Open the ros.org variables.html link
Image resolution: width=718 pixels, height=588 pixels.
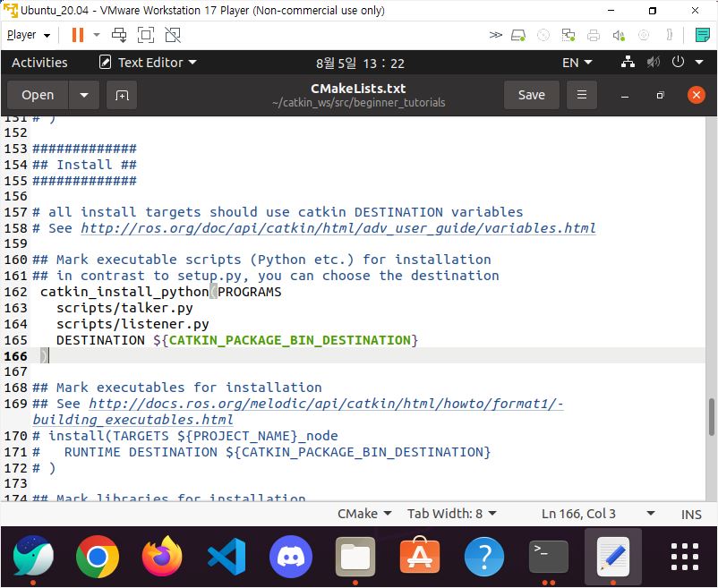click(338, 228)
